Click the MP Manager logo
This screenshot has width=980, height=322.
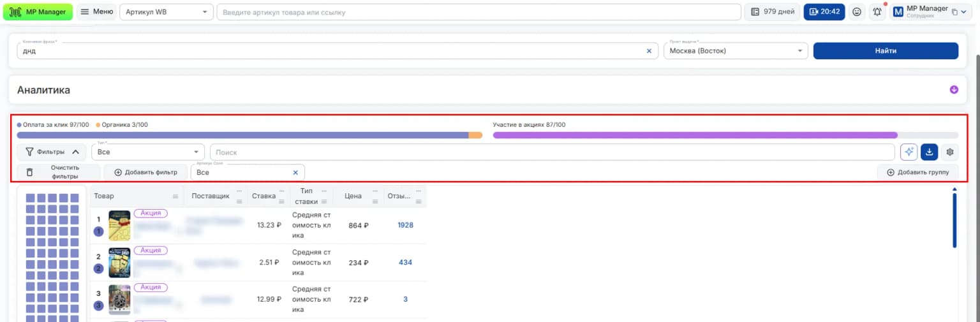tap(38, 11)
